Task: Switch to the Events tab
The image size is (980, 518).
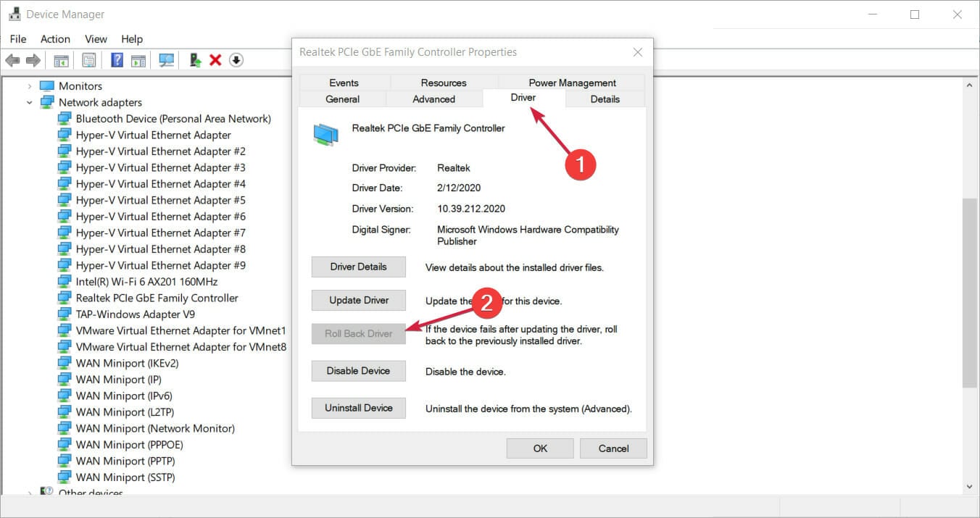Action: (x=344, y=83)
